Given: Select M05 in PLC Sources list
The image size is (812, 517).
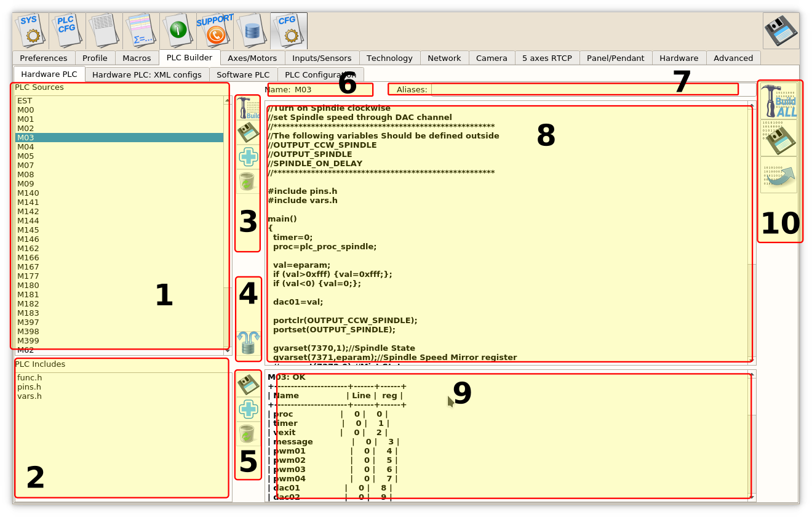Looking at the screenshot, I should coord(26,156).
